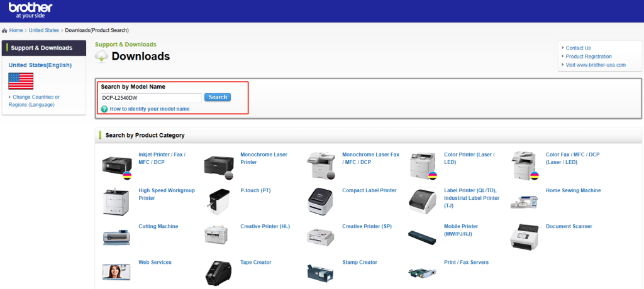Open Tape Creator text link
The width and height of the screenshot is (644, 289).
point(255,262)
